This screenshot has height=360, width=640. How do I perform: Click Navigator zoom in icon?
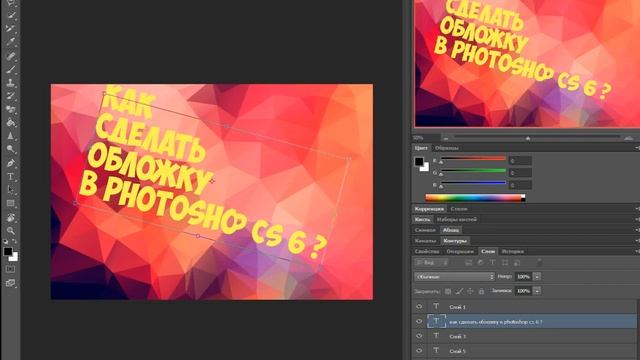(x=629, y=138)
